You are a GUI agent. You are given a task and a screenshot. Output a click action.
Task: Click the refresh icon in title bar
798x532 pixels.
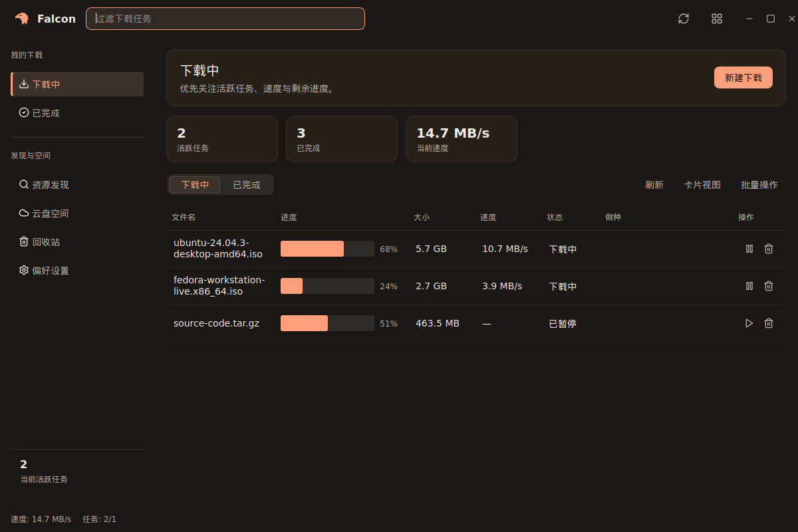(x=684, y=19)
